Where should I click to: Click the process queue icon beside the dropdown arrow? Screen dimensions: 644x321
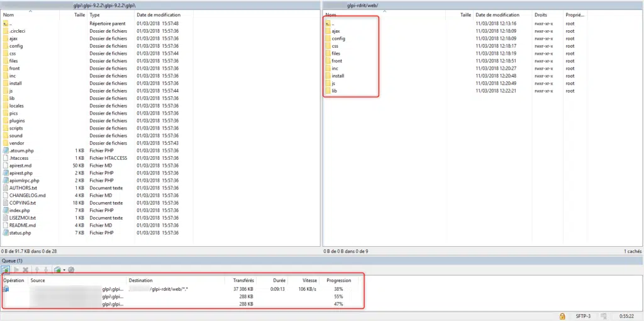click(x=58, y=269)
